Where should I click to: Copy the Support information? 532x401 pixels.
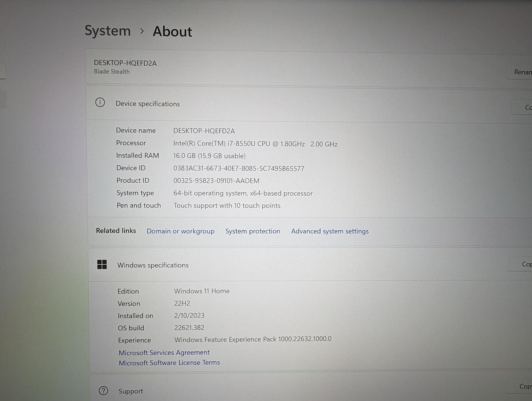pyautogui.click(x=522, y=387)
